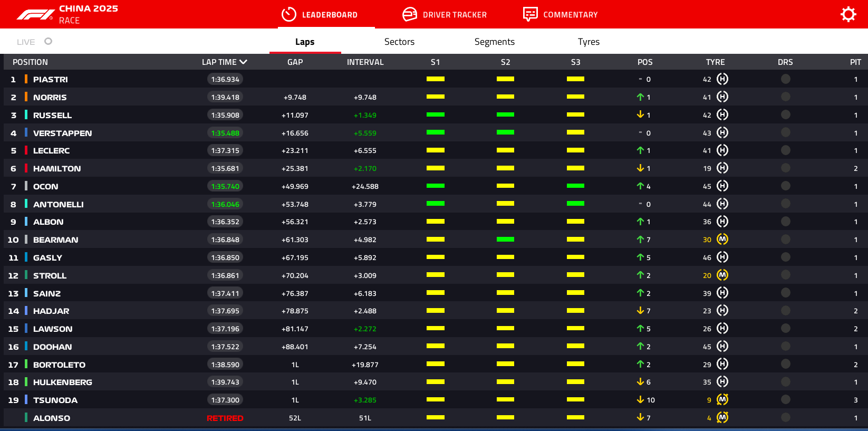Click the INTERVAL column header

click(365, 62)
